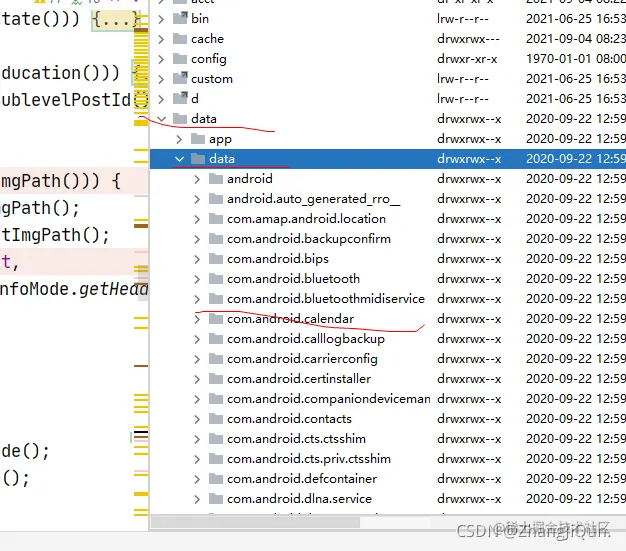The height and width of the screenshot is (551, 626).
Task: Select com.android.dlna.service entry
Action: pos(299,499)
